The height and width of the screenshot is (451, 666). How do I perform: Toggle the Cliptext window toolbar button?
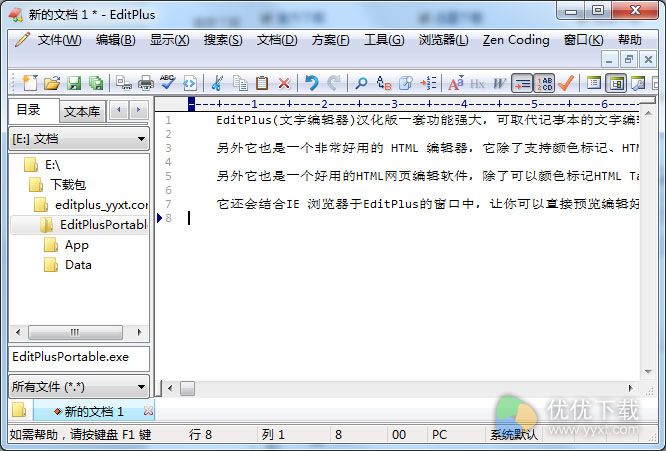pos(594,83)
